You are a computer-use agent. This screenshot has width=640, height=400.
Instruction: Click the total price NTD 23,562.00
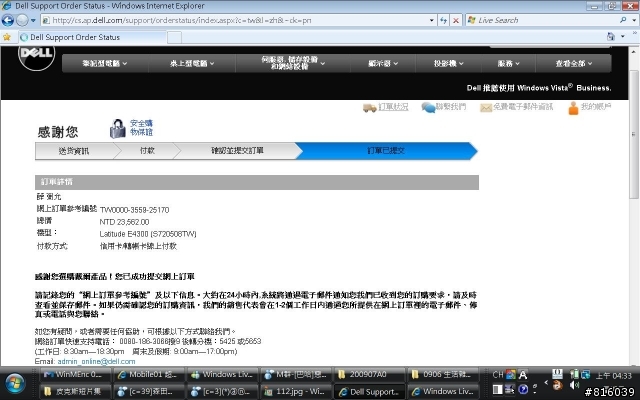(124, 222)
